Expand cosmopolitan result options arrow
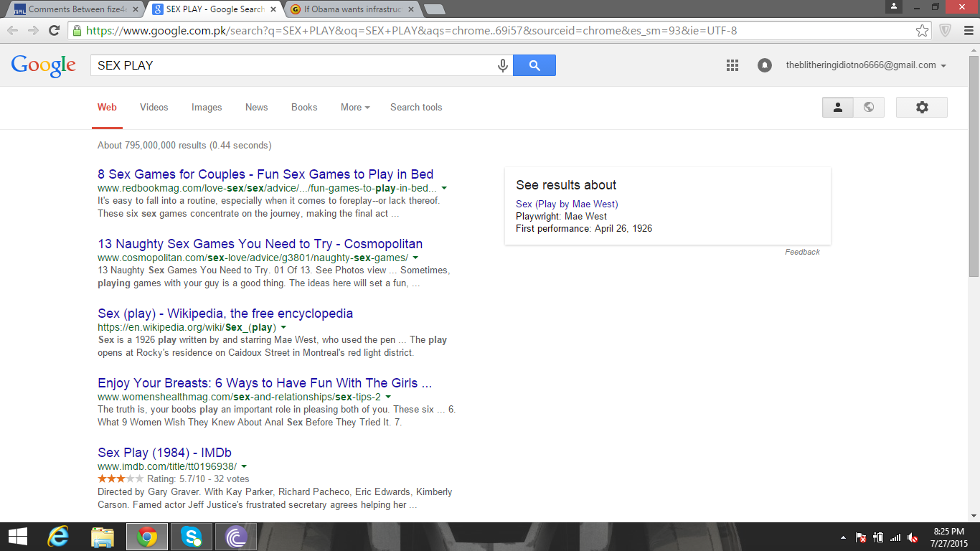 [x=416, y=258]
